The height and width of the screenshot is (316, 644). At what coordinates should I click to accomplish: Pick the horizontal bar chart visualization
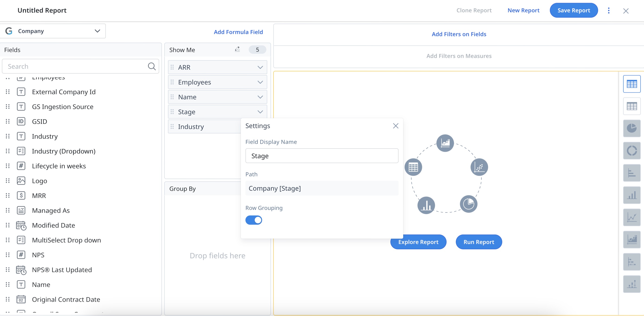(x=631, y=173)
